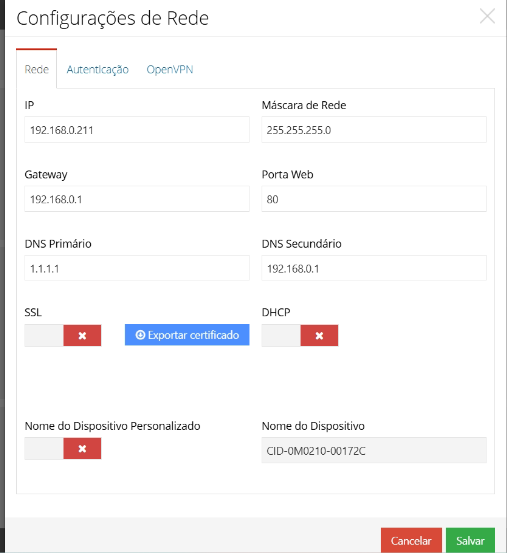Click into the Gateway field
The image size is (507, 553).
click(137, 199)
